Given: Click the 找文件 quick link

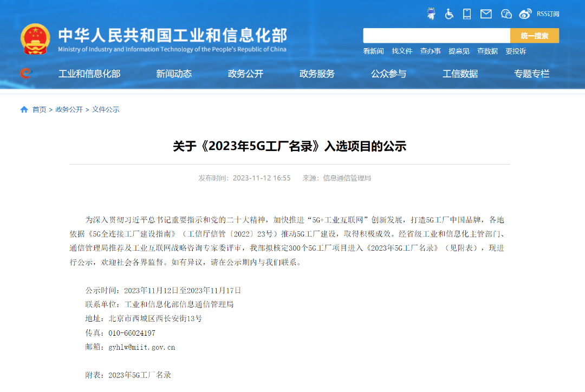Looking at the screenshot, I should pyautogui.click(x=402, y=51).
